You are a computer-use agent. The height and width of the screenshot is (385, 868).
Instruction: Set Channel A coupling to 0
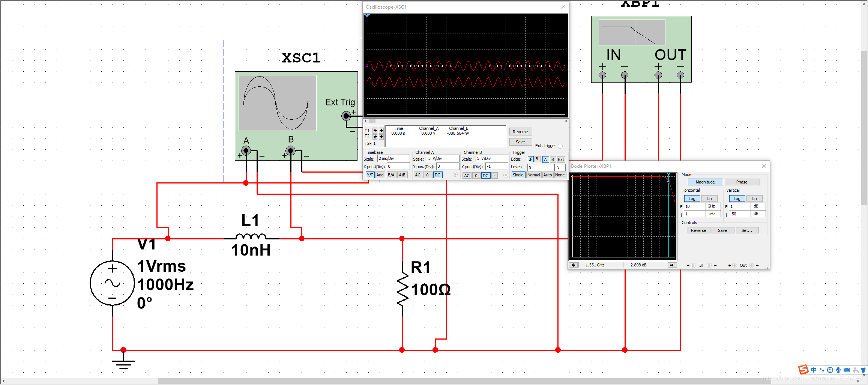click(427, 175)
